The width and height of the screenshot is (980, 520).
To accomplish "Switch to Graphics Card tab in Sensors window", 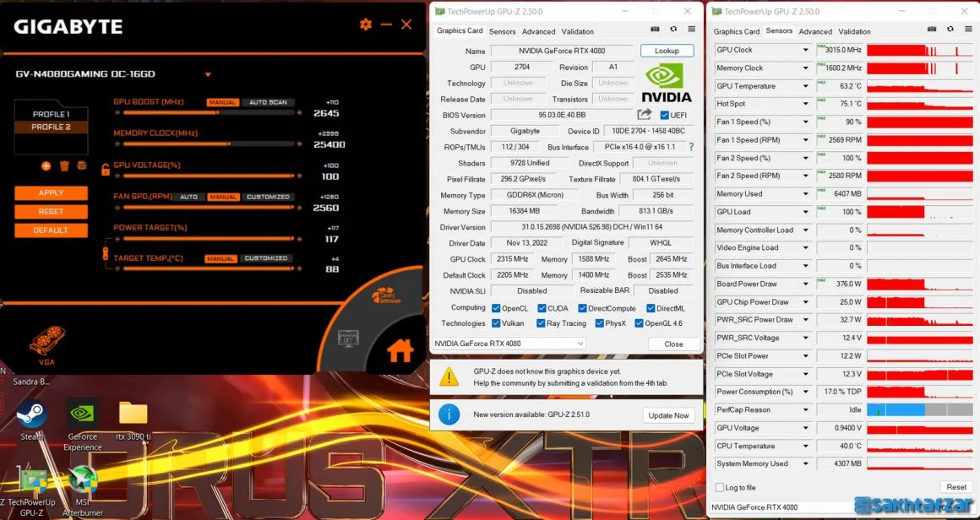I will click(x=737, y=31).
